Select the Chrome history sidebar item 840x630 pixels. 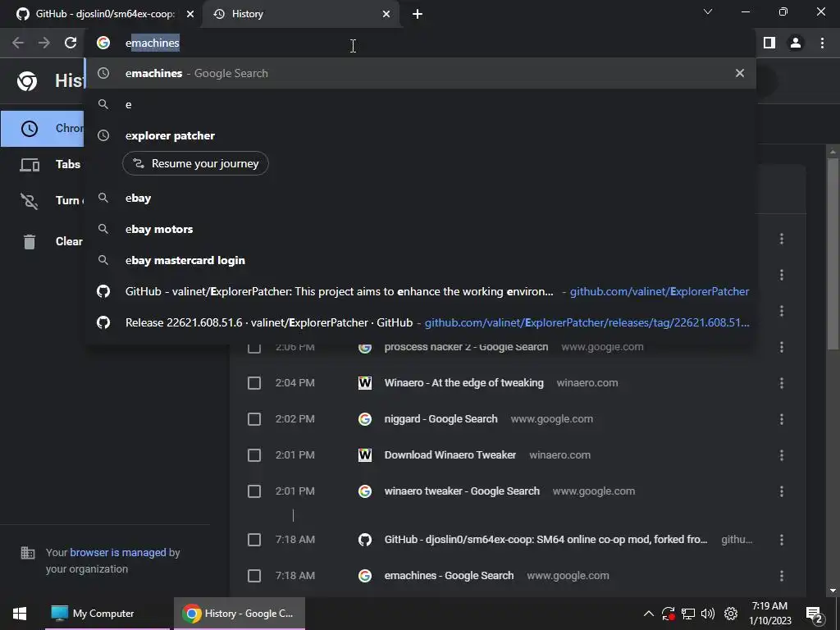coord(42,129)
